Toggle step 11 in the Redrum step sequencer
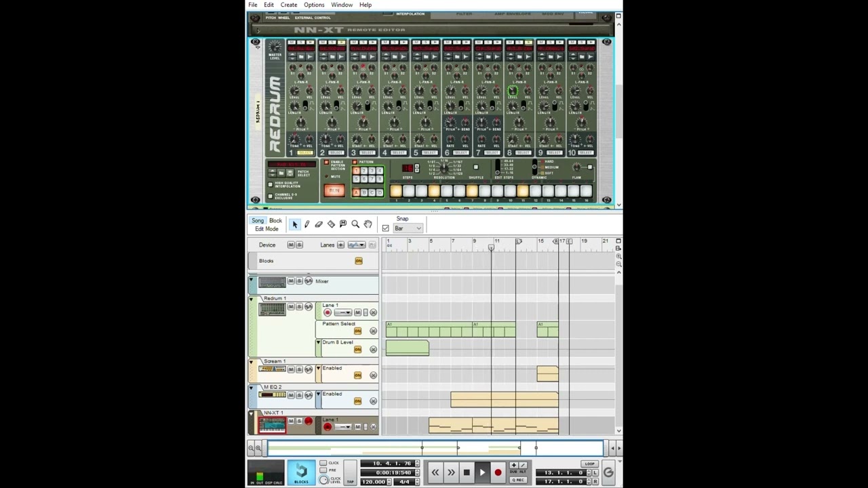868x488 pixels. pyautogui.click(x=523, y=192)
